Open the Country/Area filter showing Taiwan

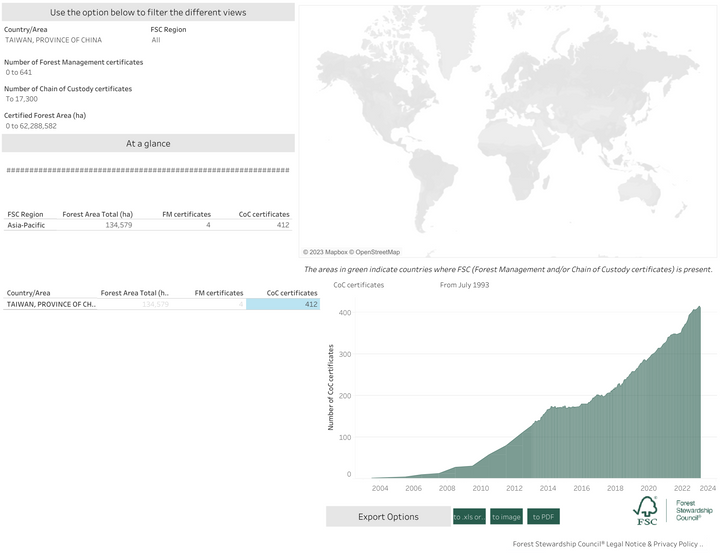(53, 40)
